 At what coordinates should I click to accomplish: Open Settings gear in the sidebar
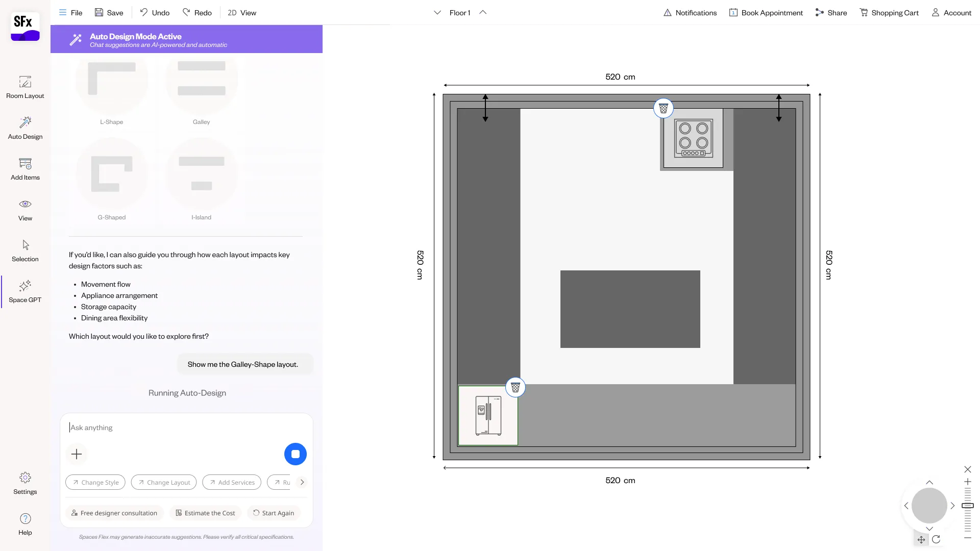click(25, 483)
